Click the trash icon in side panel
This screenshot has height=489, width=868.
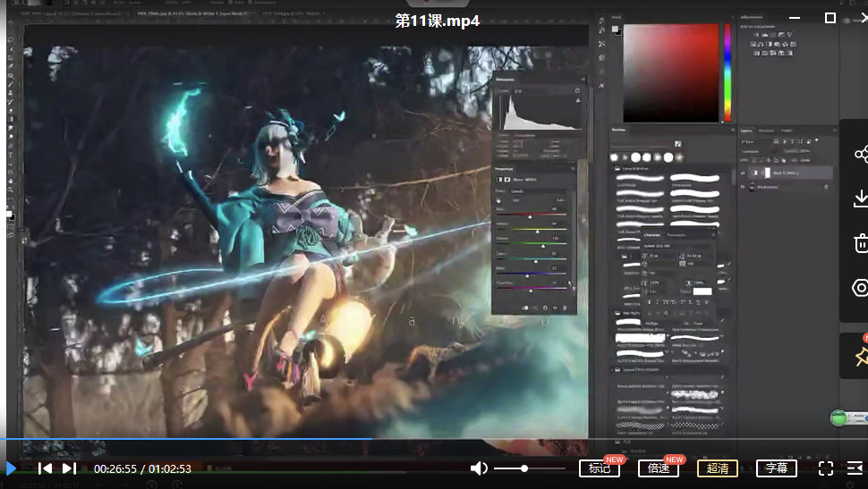pyautogui.click(x=861, y=243)
